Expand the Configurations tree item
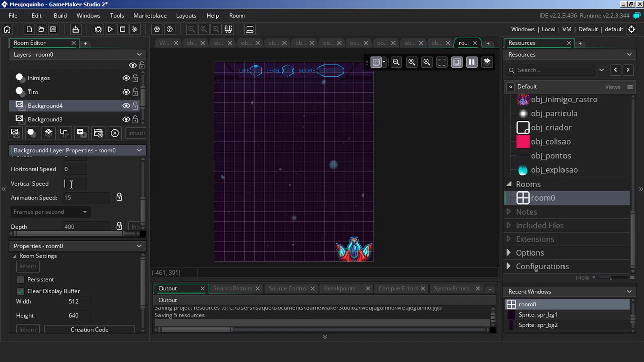644x362 pixels. pos(509,266)
